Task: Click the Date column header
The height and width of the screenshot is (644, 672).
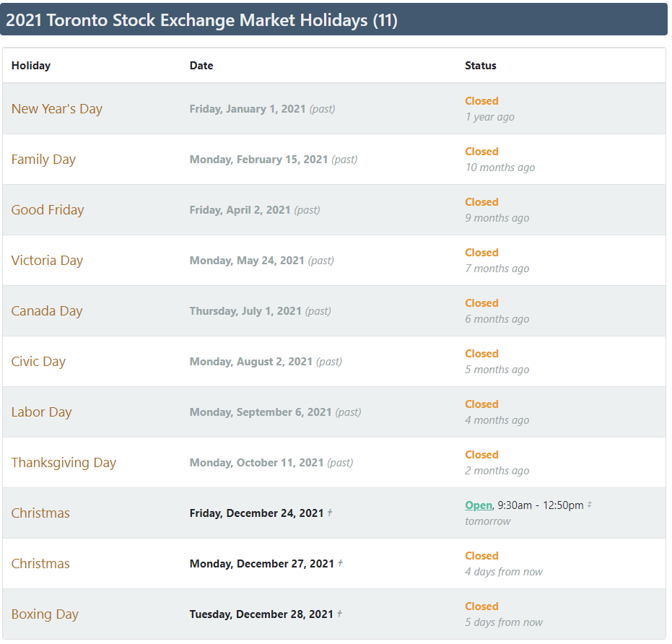Action: 201,66
